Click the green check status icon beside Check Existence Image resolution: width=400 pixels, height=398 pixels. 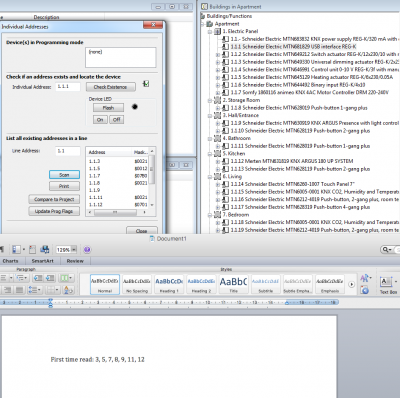point(146,84)
